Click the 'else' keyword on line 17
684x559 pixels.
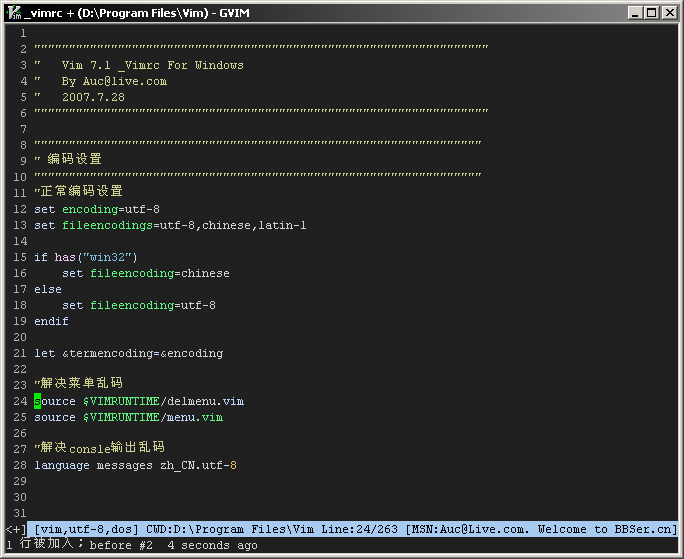click(x=48, y=289)
